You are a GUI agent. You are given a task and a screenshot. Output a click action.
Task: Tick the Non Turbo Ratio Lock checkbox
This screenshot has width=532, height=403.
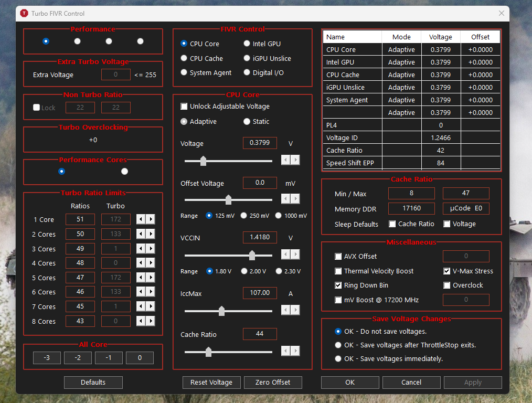[36, 108]
